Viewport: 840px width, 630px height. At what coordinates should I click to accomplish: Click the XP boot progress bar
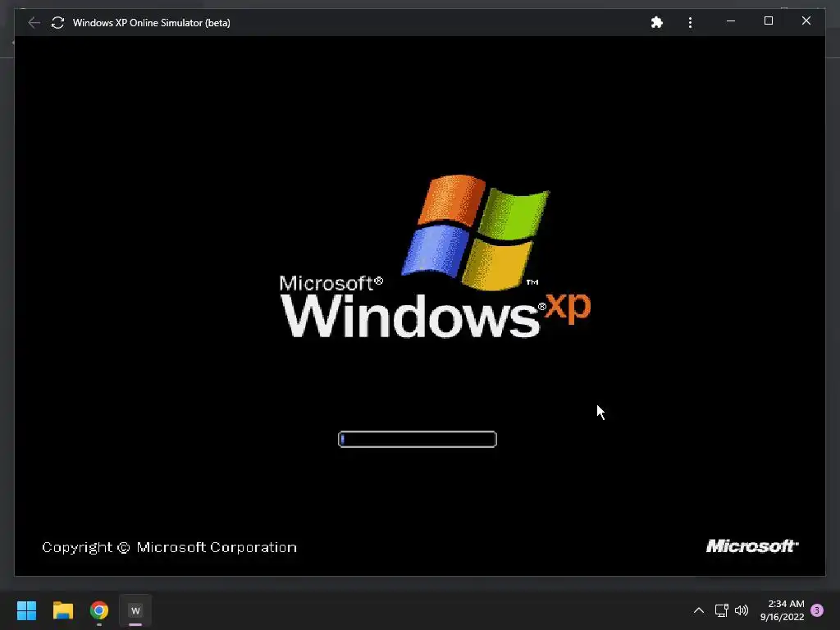(418, 440)
